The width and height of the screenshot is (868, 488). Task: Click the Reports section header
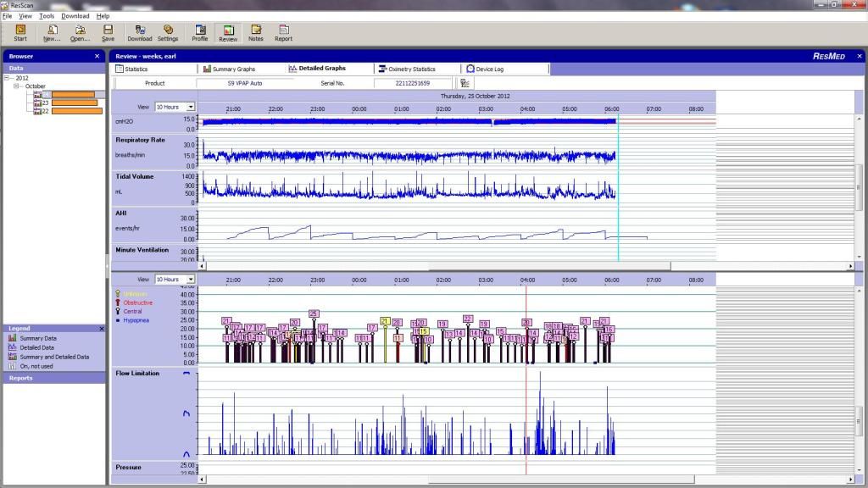(x=54, y=379)
